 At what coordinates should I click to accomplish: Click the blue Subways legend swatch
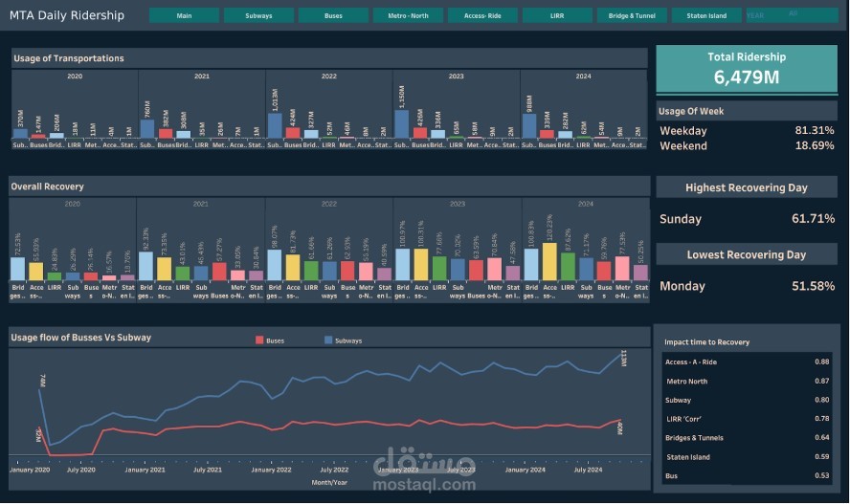[328, 340]
